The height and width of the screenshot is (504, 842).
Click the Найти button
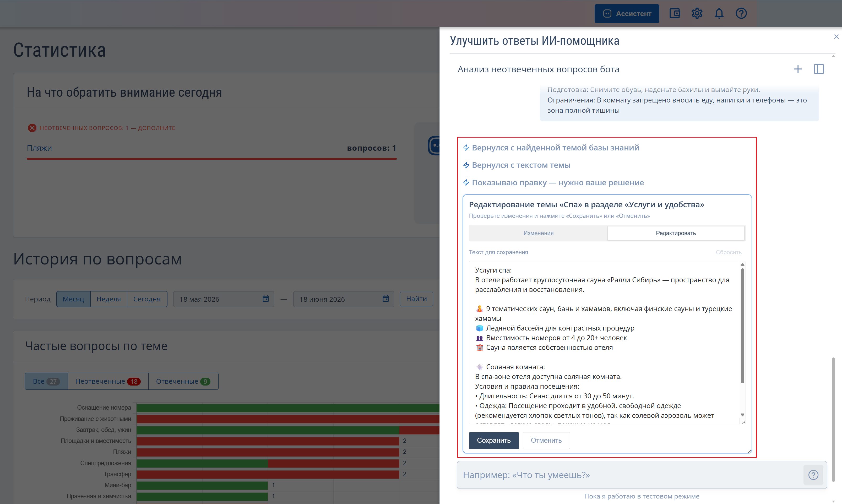pos(416,299)
